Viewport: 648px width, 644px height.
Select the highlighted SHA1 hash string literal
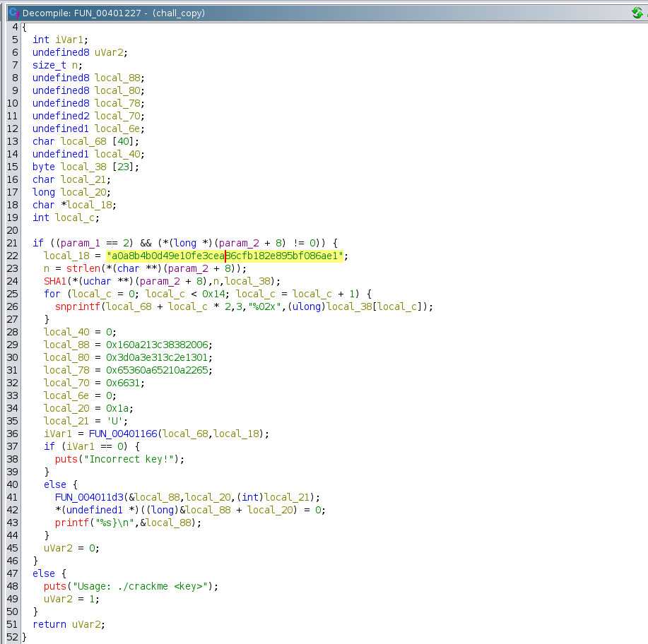pyautogui.click(x=225, y=256)
